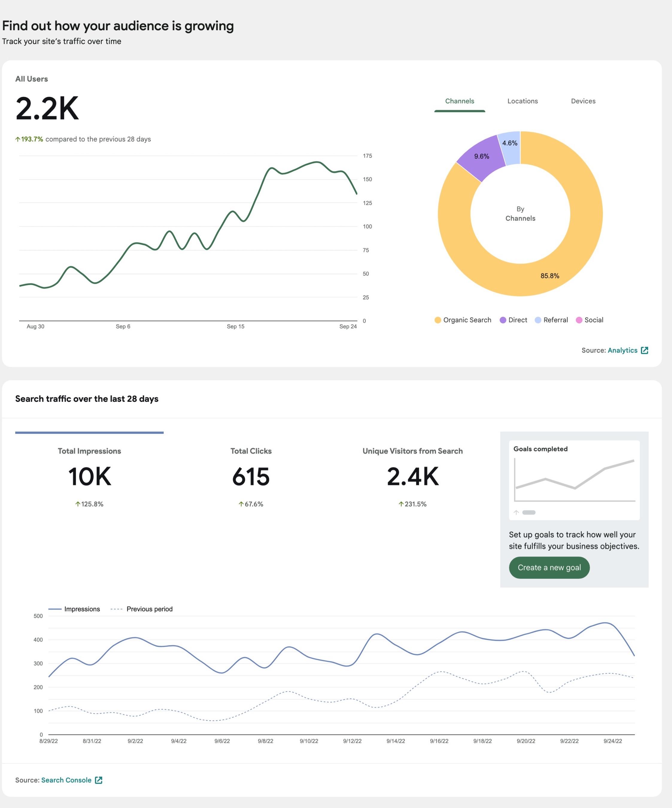Click the 615 Total Clicks value
The height and width of the screenshot is (808, 672).
tap(251, 477)
